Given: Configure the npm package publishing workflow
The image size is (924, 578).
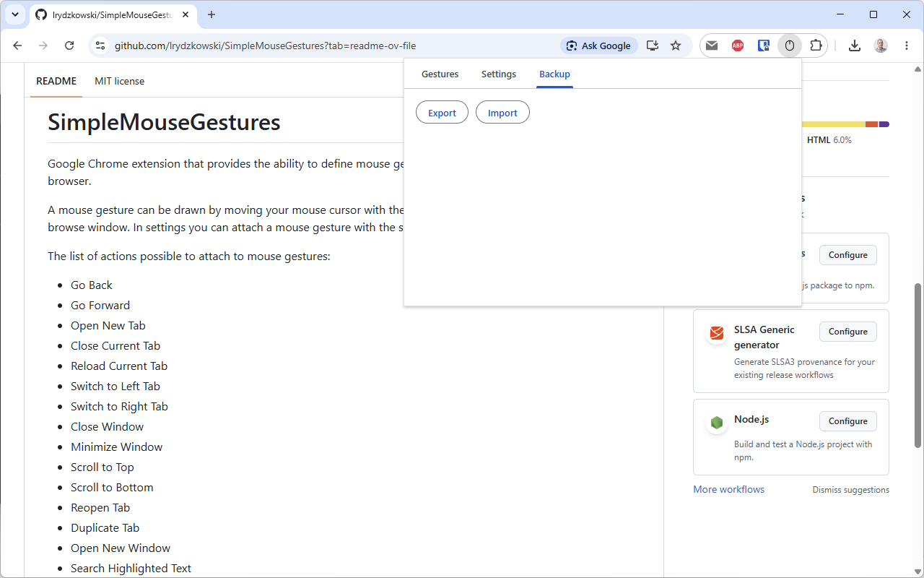Looking at the screenshot, I should pos(848,255).
